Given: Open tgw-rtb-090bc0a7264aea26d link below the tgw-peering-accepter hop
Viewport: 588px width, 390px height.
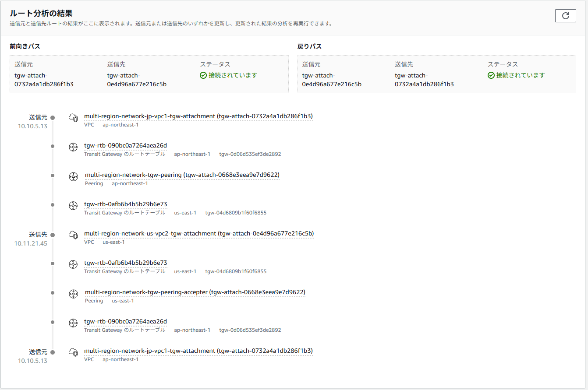Looking at the screenshot, I should [125, 322].
